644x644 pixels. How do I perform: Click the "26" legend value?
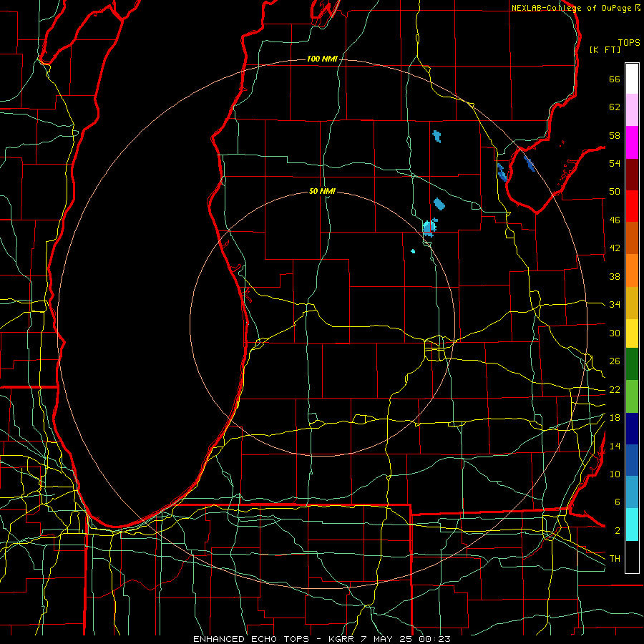coord(615,361)
